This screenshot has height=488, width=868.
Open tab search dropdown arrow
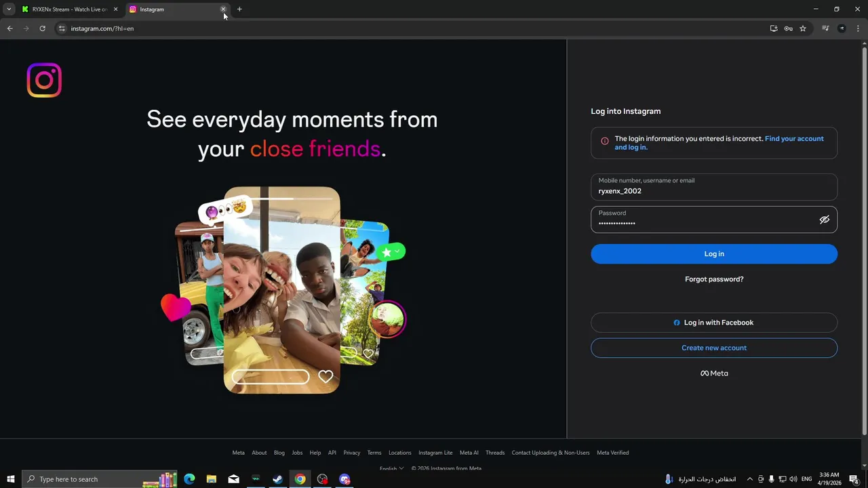[x=9, y=9]
